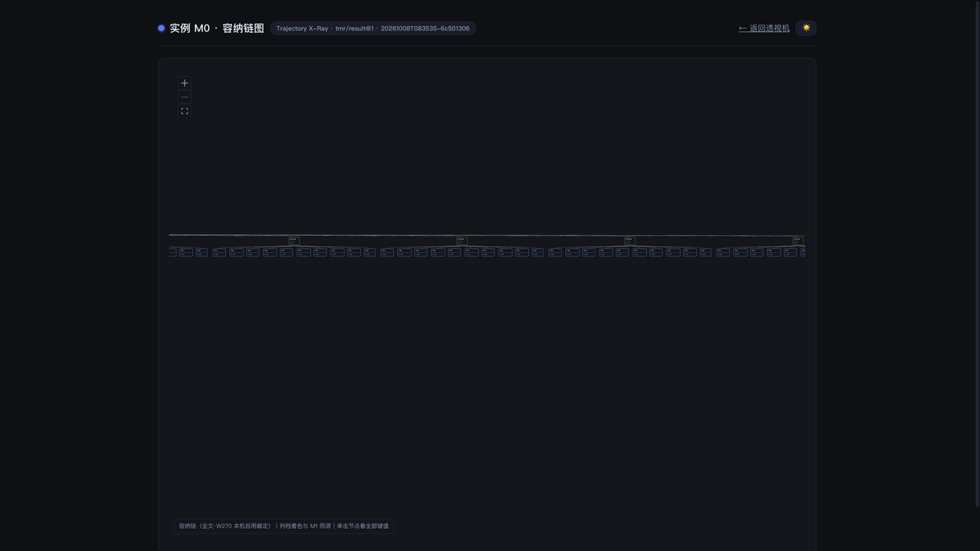Toggle the light theme sun button
This screenshot has height=551, width=980.
[806, 28]
